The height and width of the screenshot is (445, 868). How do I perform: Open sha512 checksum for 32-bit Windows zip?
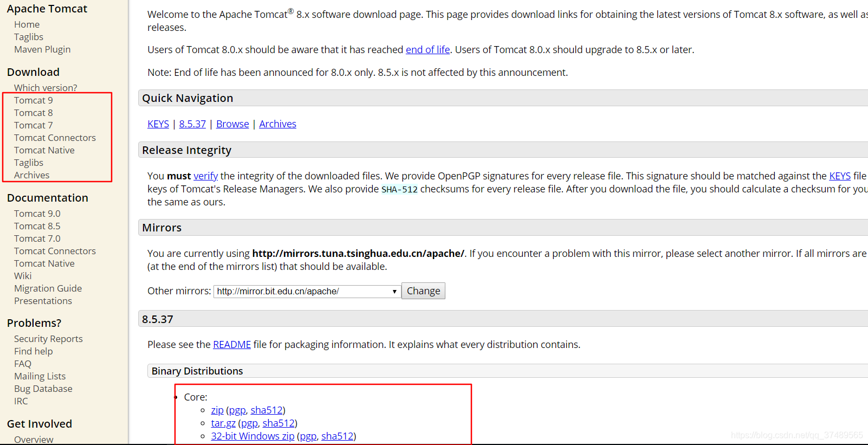tap(337, 436)
